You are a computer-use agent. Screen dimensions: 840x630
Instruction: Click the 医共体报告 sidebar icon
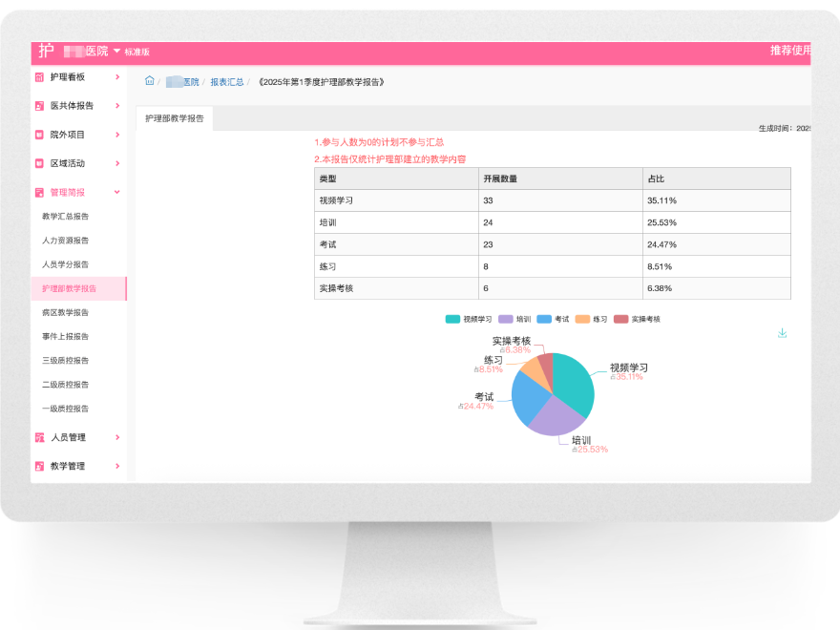click(x=39, y=106)
